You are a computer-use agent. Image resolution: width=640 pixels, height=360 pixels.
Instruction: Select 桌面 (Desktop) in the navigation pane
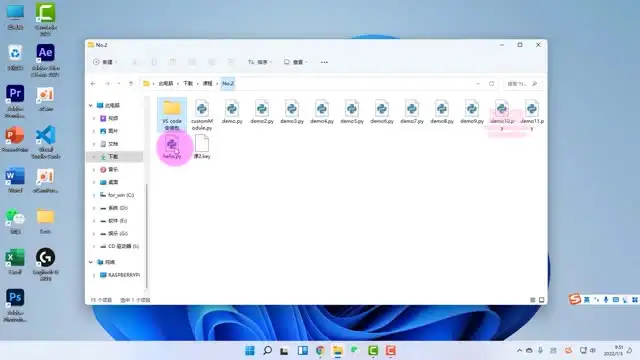pos(114,182)
